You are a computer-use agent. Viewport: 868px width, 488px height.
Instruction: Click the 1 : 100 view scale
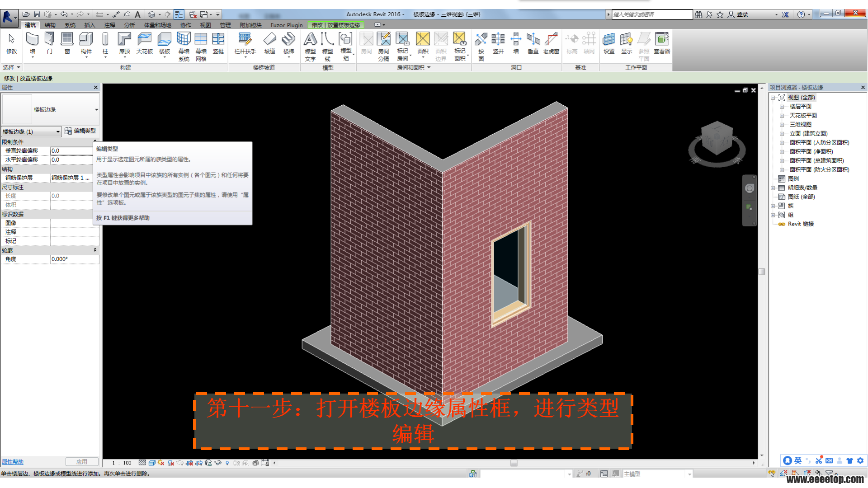(122, 463)
